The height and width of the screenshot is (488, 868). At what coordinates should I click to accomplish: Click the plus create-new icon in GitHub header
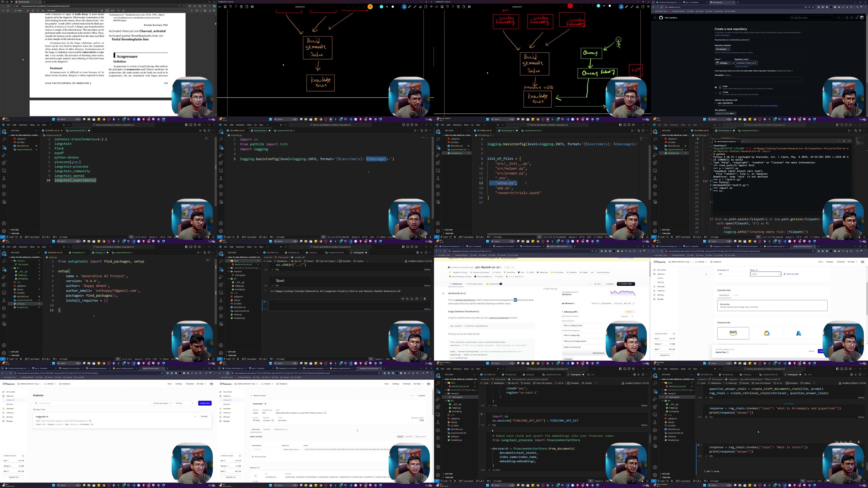pyautogui.click(x=840, y=18)
